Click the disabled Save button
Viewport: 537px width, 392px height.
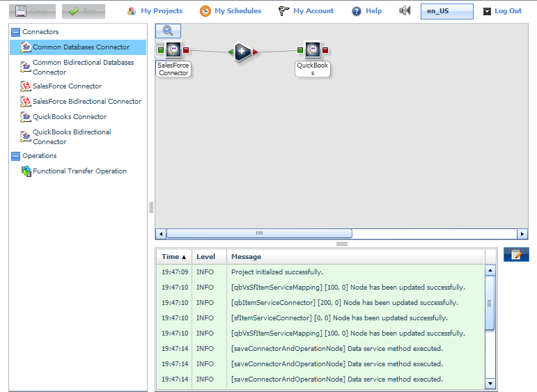point(32,11)
